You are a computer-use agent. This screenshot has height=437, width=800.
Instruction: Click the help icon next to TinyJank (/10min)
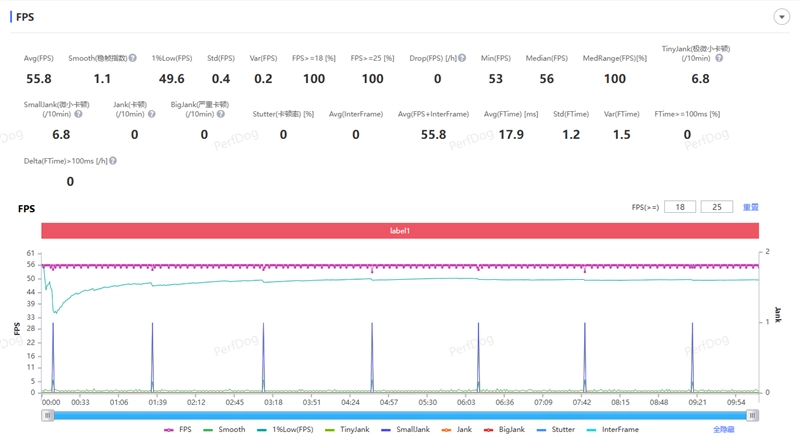[719, 59]
